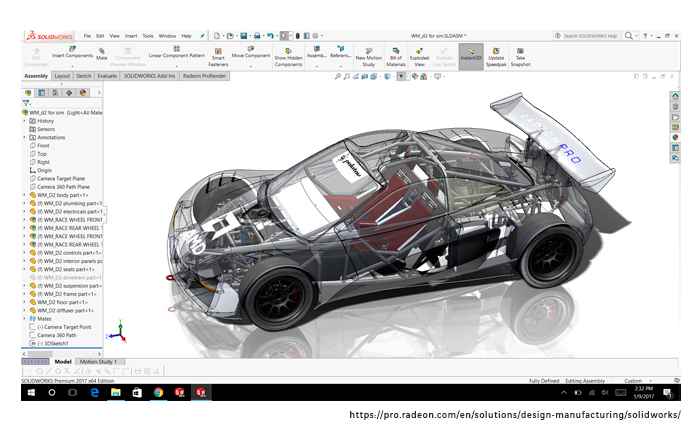Screen dimensions: 700x430
Task: Open the DimXpertManager tab icon
Action: click(x=69, y=93)
